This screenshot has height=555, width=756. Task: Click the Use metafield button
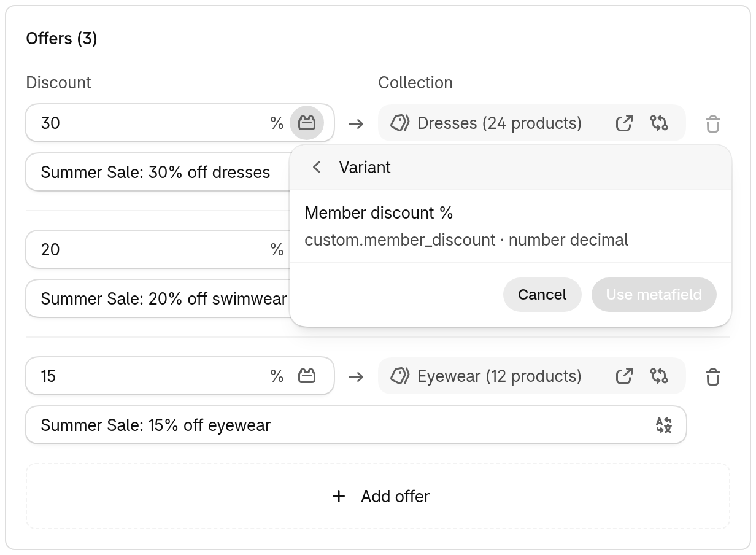pyautogui.click(x=654, y=295)
